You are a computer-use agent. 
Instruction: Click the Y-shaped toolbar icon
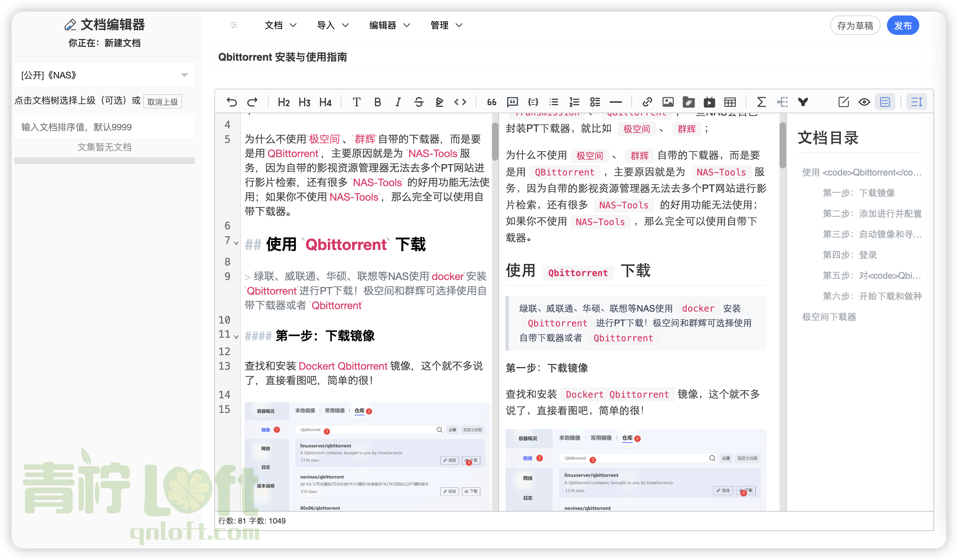[803, 102]
